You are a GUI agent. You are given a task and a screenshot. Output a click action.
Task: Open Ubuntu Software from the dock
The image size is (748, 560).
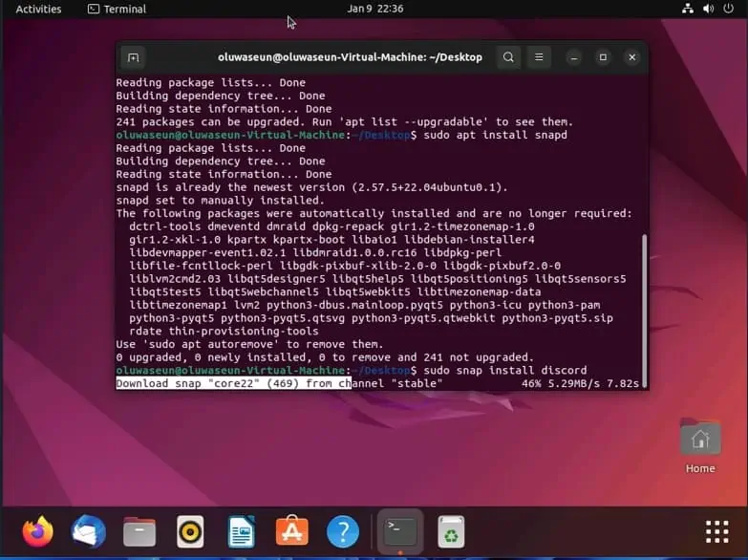tap(292, 531)
